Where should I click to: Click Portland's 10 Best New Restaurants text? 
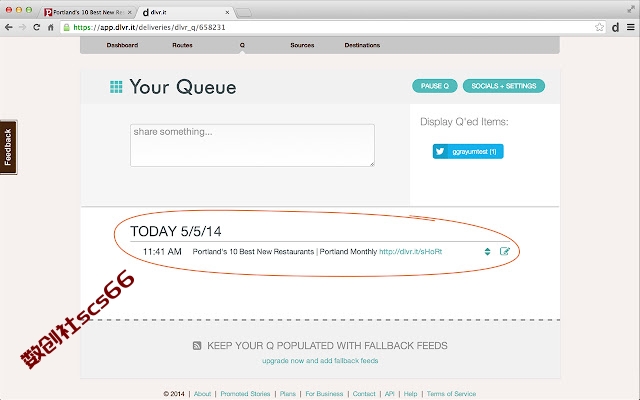(x=253, y=251)
